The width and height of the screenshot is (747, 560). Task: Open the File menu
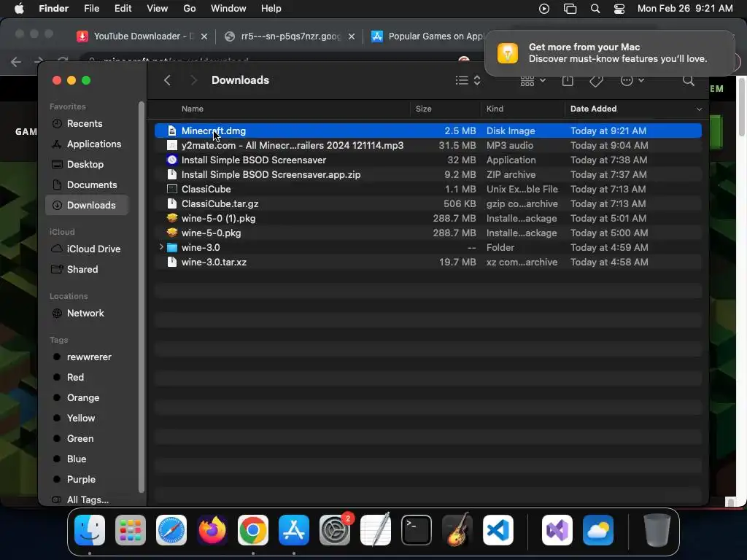91,9
